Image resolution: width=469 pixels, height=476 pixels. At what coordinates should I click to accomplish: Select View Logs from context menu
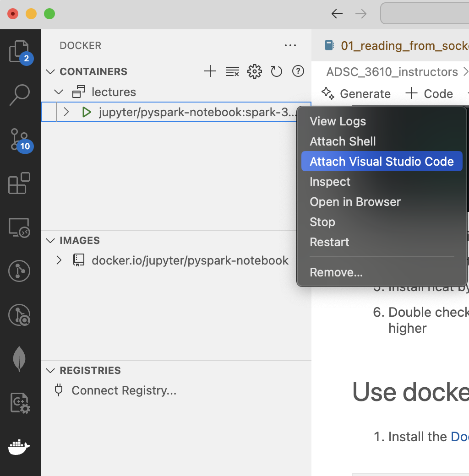click(x=382, y=121)
